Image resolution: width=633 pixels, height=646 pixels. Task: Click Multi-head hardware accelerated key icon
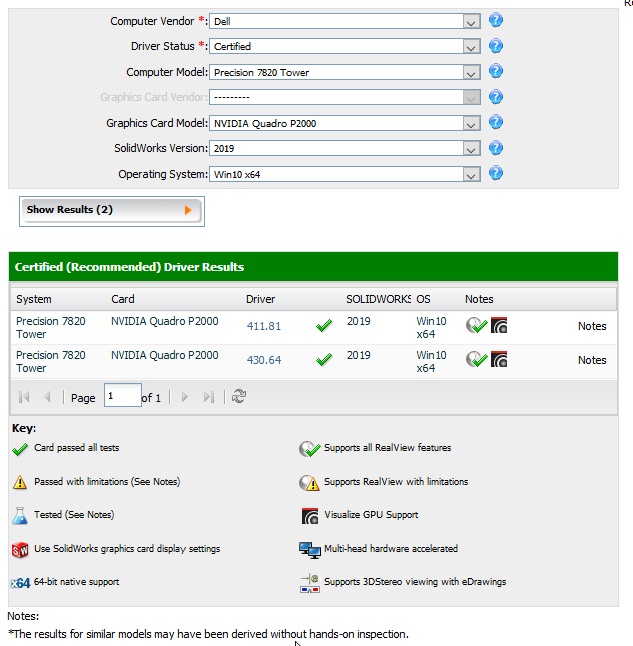309,550
